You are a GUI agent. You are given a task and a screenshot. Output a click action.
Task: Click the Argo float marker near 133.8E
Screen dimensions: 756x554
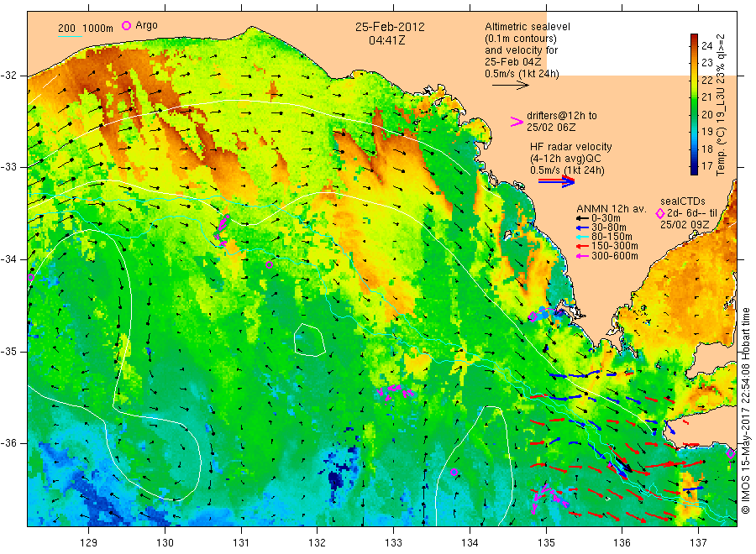[x=454, y=472]
